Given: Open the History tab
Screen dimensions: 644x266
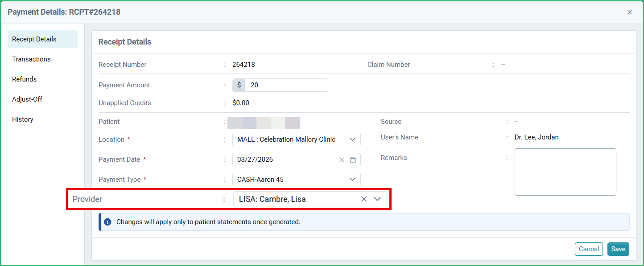Looking at the screenshot, I should [x=42, y=119].
